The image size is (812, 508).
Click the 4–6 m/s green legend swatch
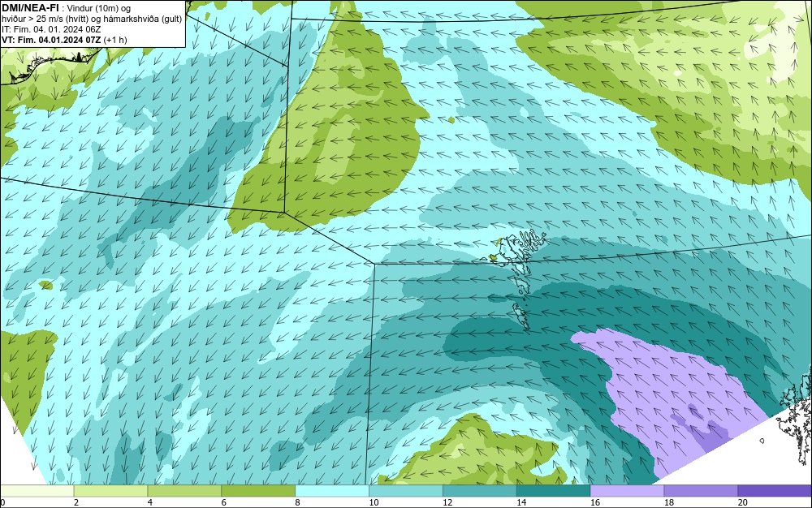click(x=184, y=491)
